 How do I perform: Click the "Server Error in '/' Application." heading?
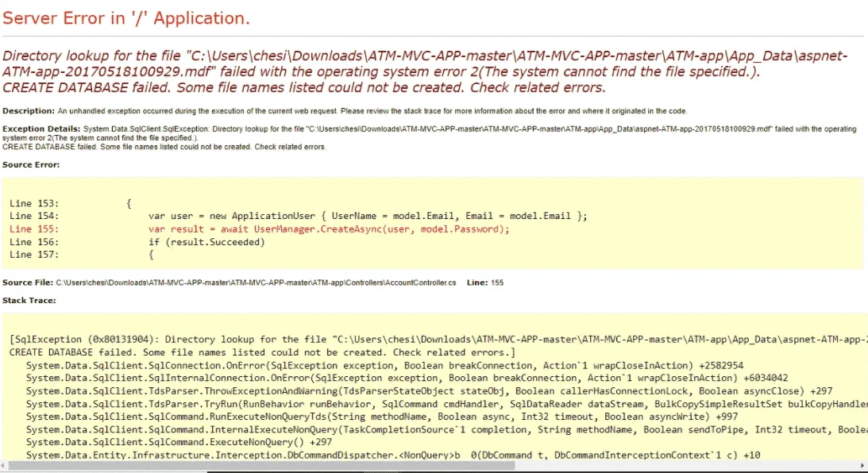126,18
